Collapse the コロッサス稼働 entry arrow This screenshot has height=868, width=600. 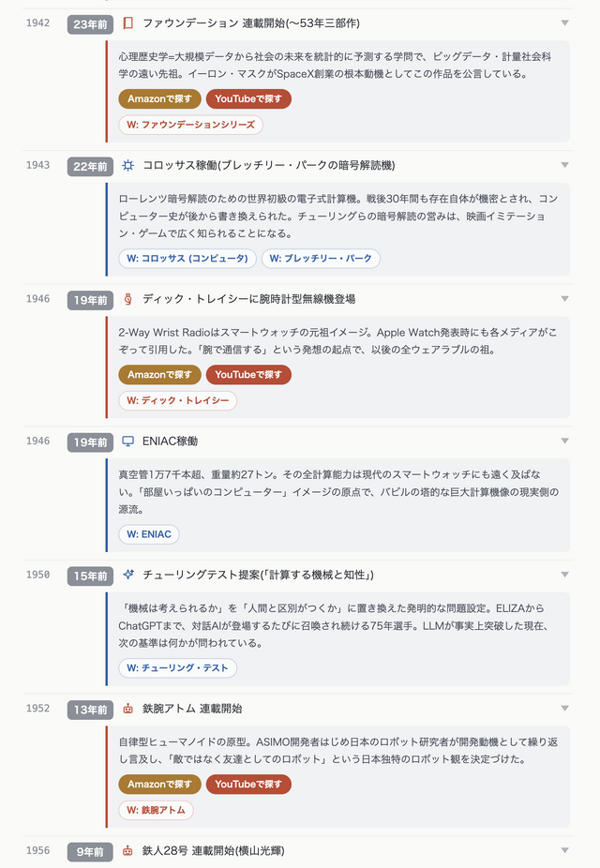click(564, 165)
